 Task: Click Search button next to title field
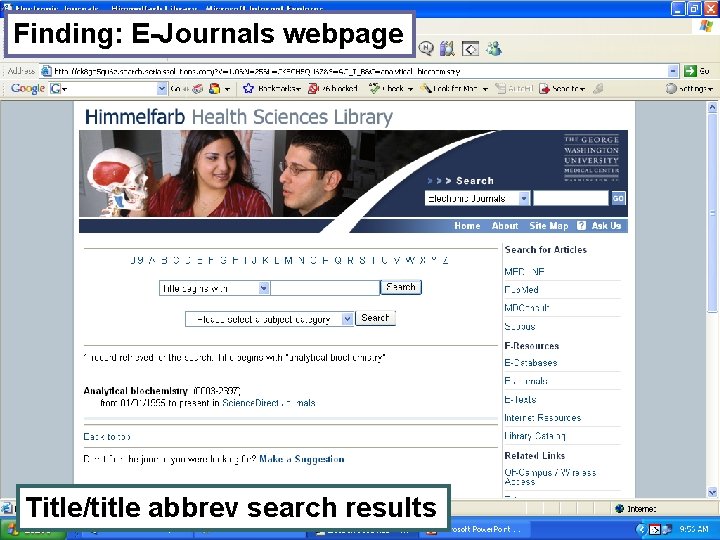click(401, 287)
